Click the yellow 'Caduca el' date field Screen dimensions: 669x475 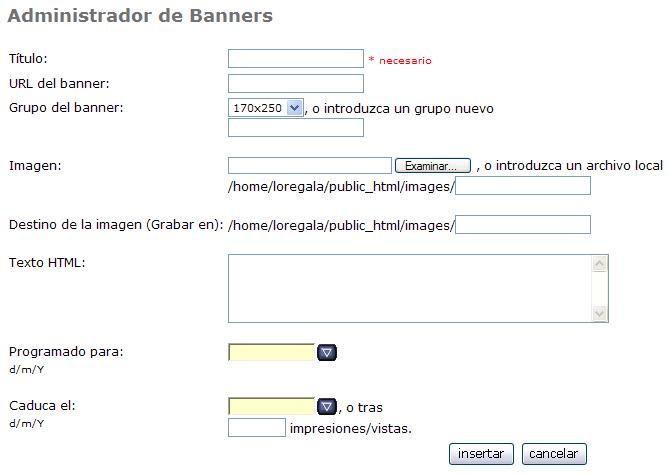click(271, 407)
